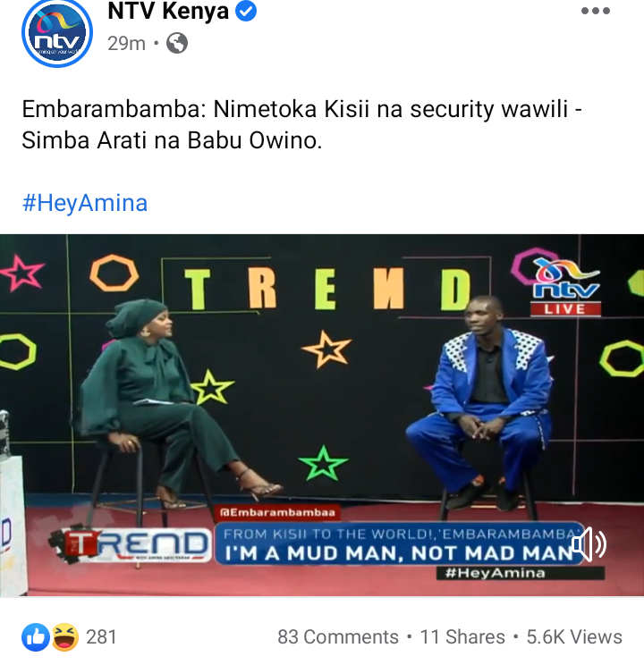The height and width of the screenshot is (665, 644).
Task: Open the 29m post timestamp
Action: coord(126,43)
